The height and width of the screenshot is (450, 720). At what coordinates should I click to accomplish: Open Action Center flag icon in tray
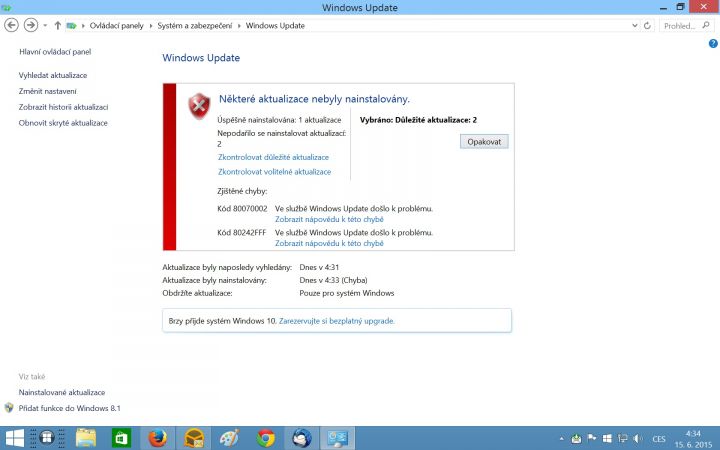592,439
